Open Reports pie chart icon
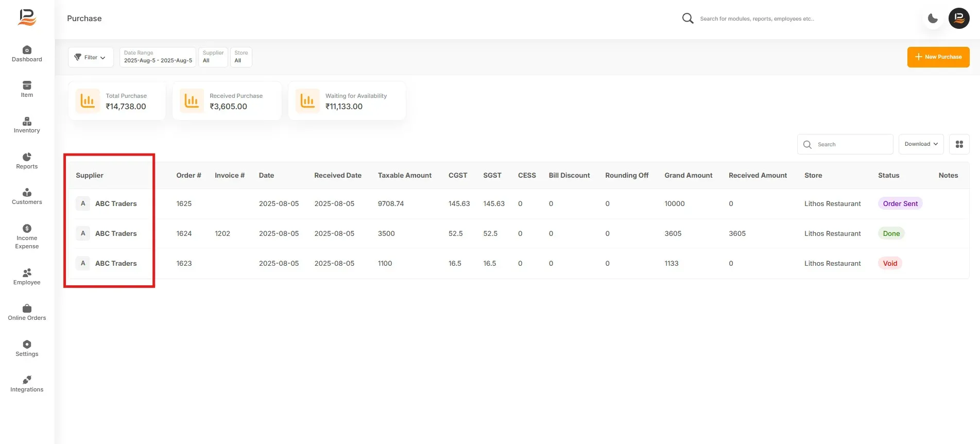This screenshot has height=444, width=980. pyautogui.click(x=27, y=157)
